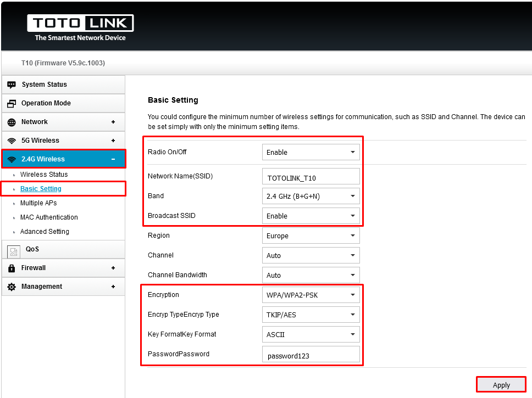The height and width of the screenshot is (398, 532).
Task: Select MAC Authentication in the sidebar
Action: (x=49, y=217)
